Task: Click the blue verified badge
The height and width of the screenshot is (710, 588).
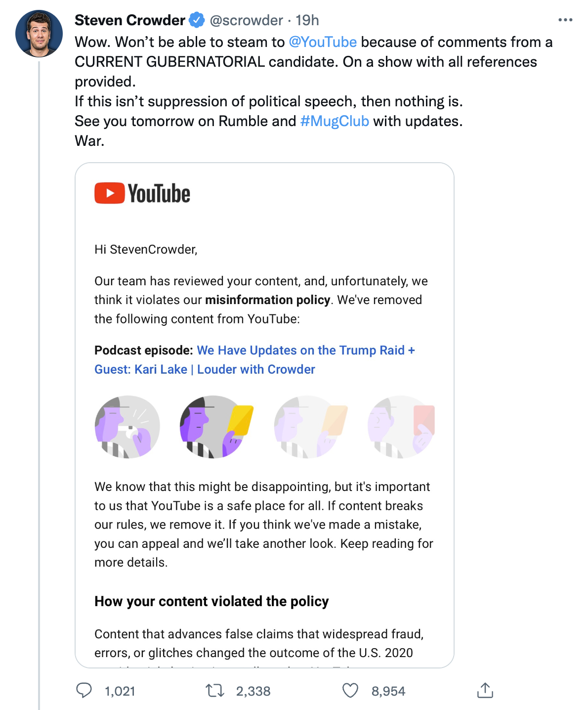Action: click(x=197, y=20)
